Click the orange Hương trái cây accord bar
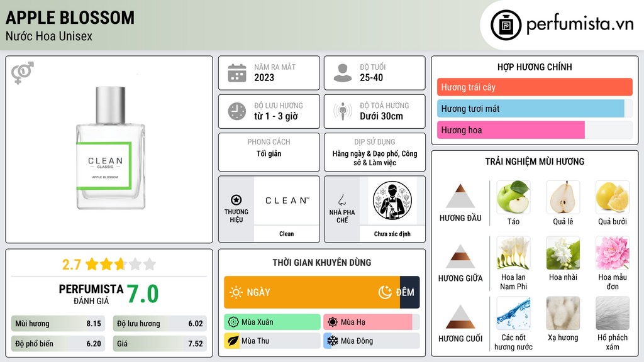644x362 pixels. click(x=535, y=87)
